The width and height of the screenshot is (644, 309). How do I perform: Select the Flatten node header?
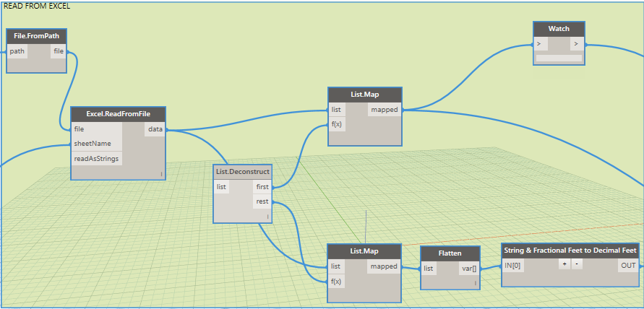(x=450, y=253)
